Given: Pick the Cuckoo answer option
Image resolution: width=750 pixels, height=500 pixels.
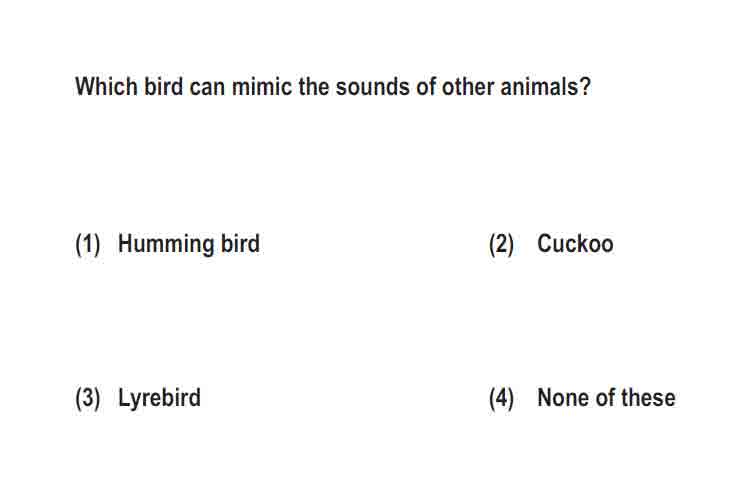Looking at the screenshot, I should [575, 244].
